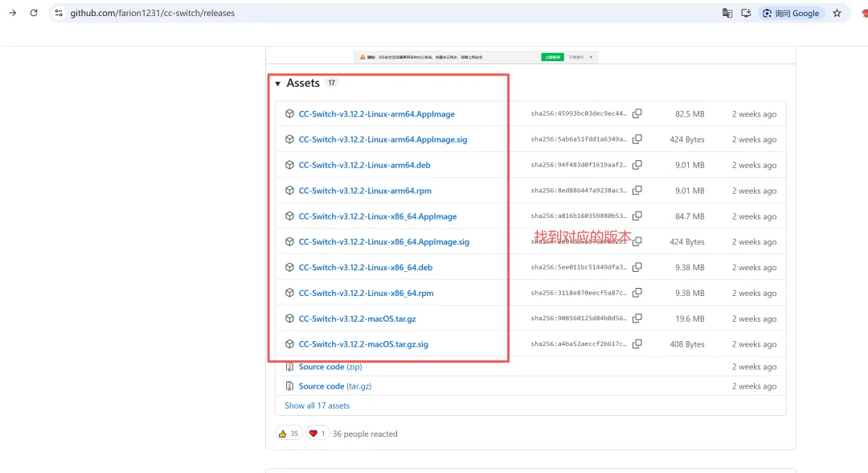Click the 19.6 MB file size
This screenshot has width=868, height=473.
tap(690, 319)
